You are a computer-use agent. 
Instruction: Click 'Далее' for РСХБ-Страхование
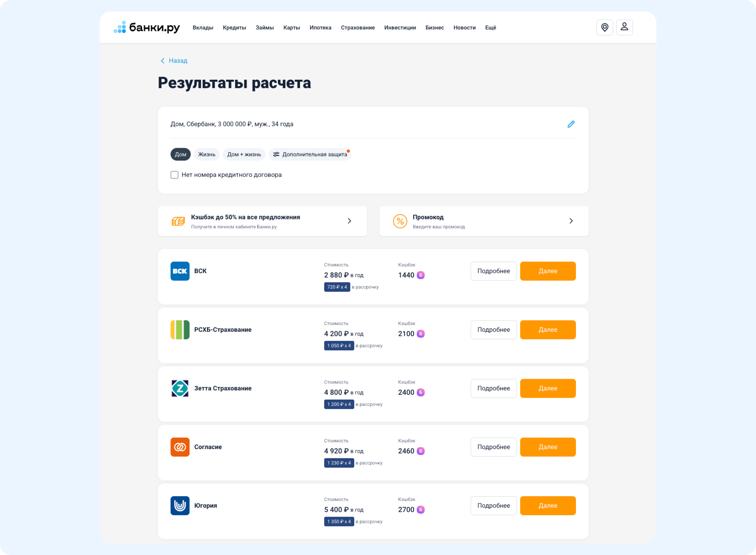548,330
